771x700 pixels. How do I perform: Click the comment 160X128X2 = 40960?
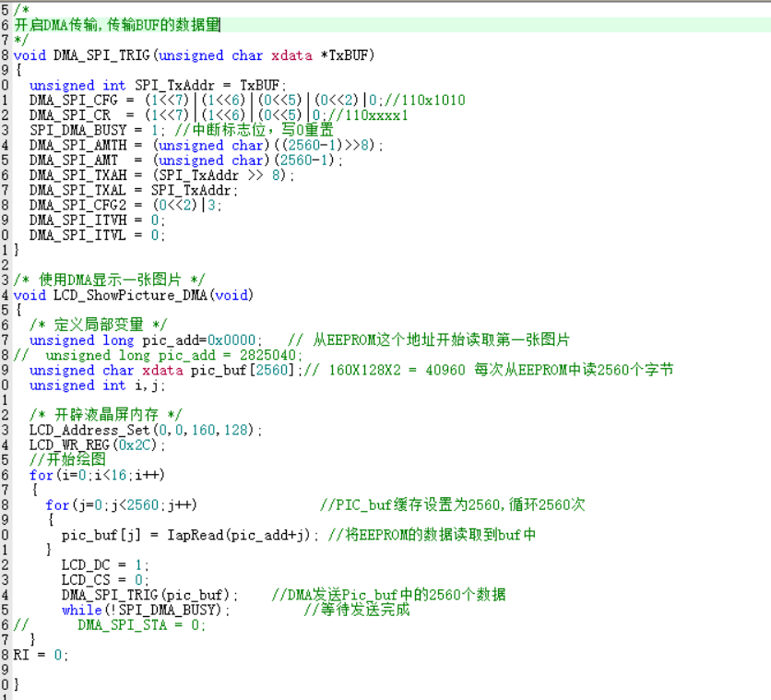pos(397,370)
